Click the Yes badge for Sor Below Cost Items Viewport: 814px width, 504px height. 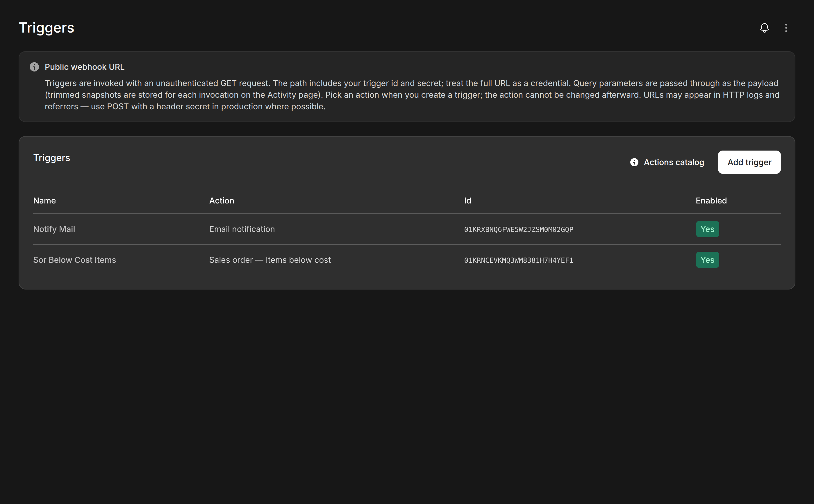click(x=707, y=260)
